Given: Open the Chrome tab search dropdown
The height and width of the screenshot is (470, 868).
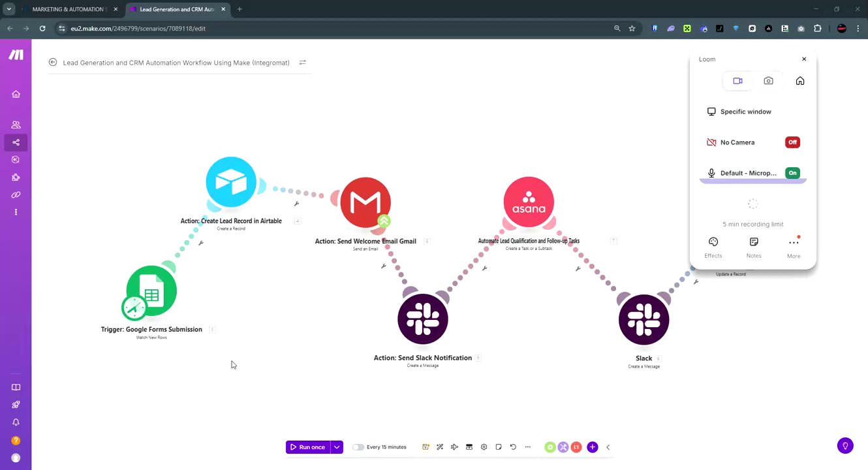Looking at the screenshot, I should [x=9, y=9].
